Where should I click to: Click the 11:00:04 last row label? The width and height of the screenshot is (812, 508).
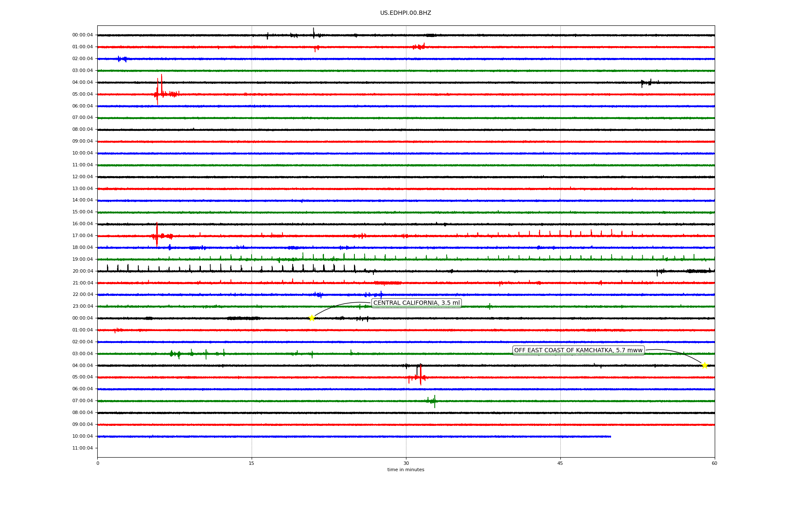82,448
